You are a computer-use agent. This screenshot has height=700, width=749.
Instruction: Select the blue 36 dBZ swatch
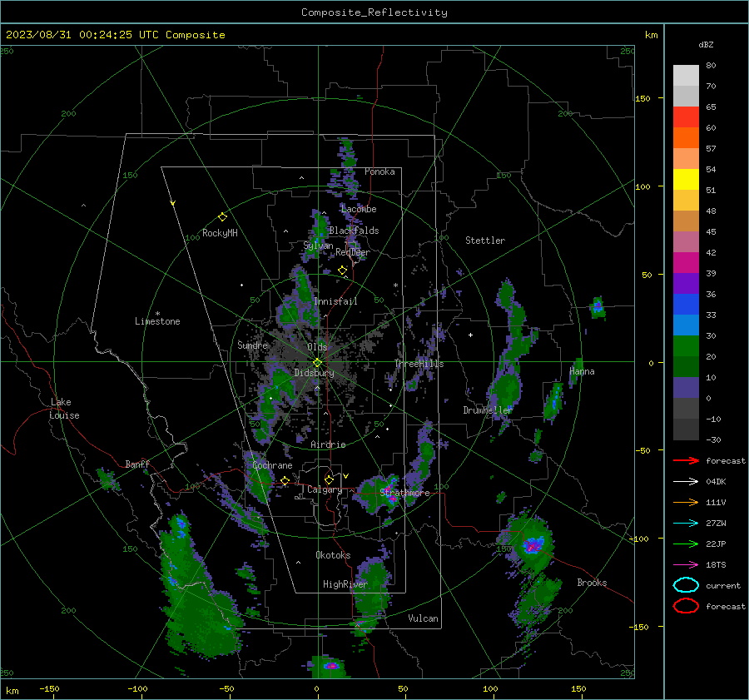tap(686, 304)
